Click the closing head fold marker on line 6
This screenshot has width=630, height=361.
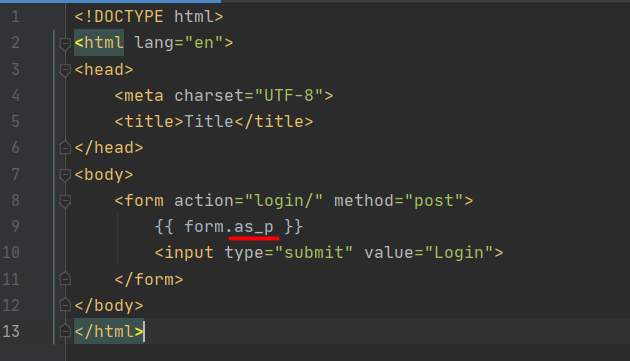coord(65,148)
